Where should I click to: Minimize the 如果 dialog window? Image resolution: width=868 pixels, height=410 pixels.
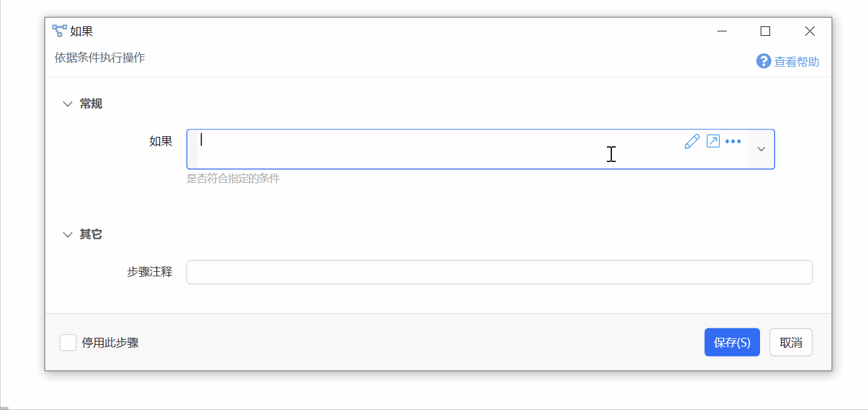(x=723, y=31)
